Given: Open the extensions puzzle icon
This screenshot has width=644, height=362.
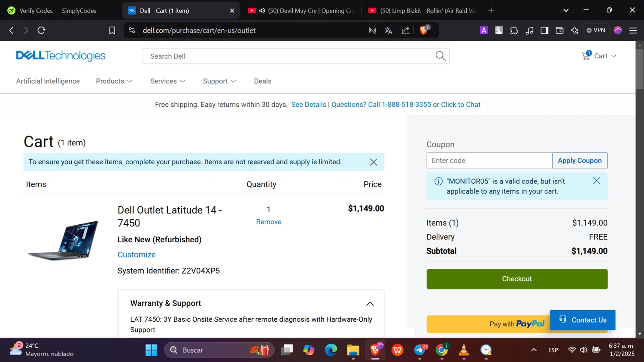Looking at the screenshot, I should point(514,30).
